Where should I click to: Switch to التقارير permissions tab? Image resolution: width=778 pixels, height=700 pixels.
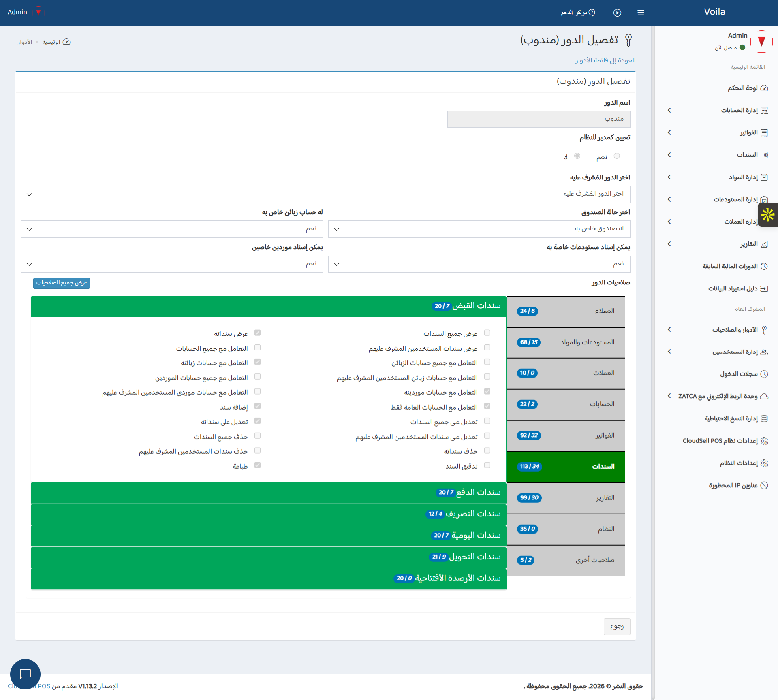[x=566, y=498]
